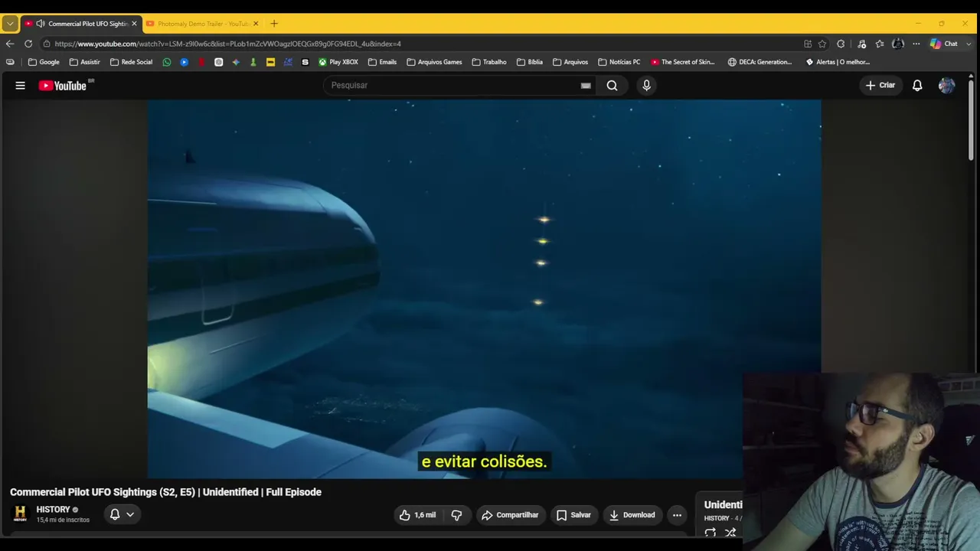
Task: Close the Commercial Pilot UFO Sightings tab
Action: coord(134,24)
